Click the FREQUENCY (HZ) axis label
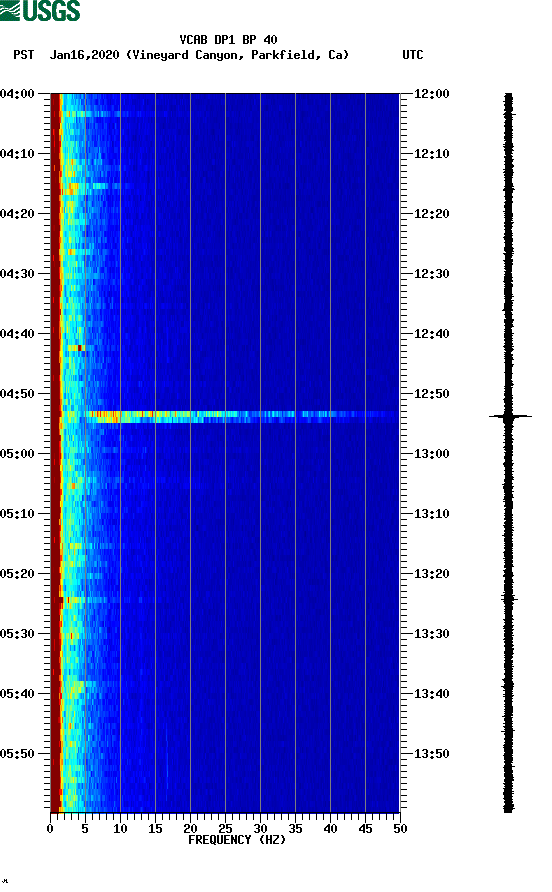Image resolution: width=552 pixels, height=892 pixels. click(237, 840)
